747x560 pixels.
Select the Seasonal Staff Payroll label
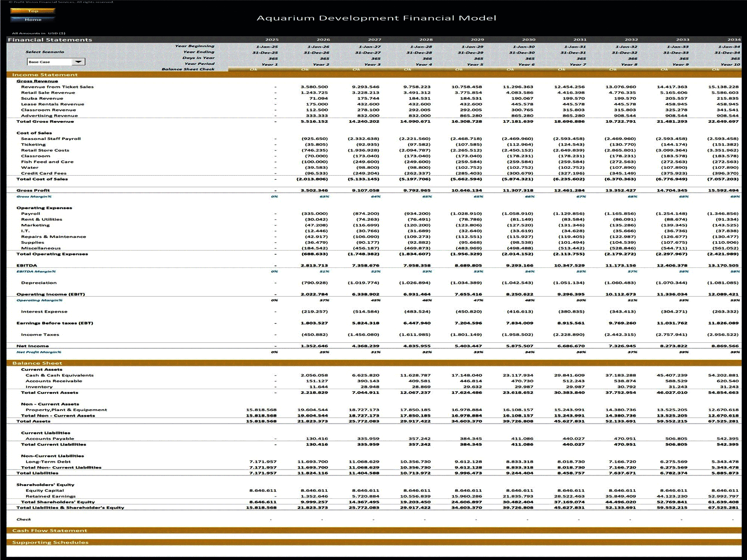pyautogui.click(x=51, y=139)
